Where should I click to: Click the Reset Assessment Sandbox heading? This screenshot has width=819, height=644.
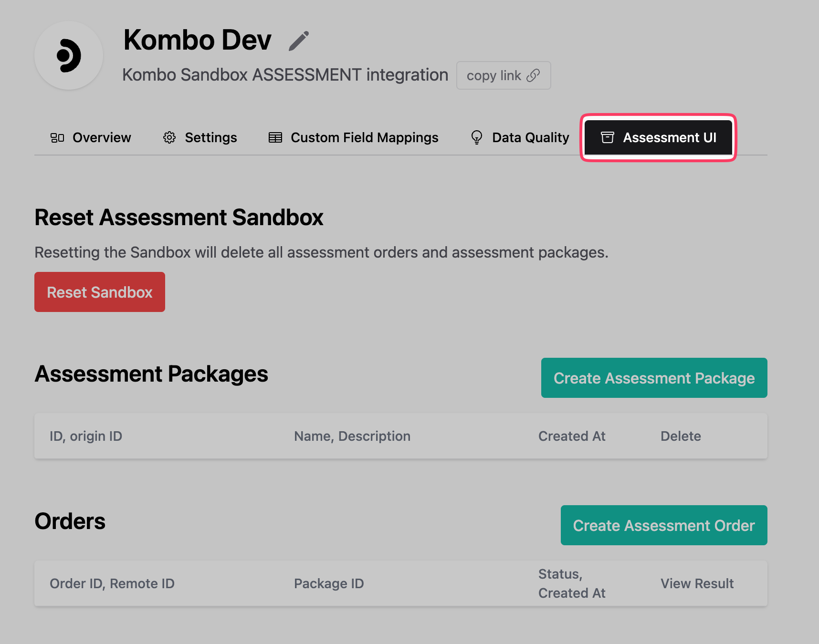point(179,218)
